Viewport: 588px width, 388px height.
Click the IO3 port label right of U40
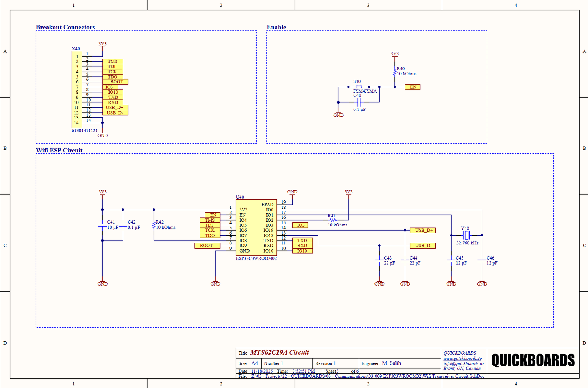point(300,225)
